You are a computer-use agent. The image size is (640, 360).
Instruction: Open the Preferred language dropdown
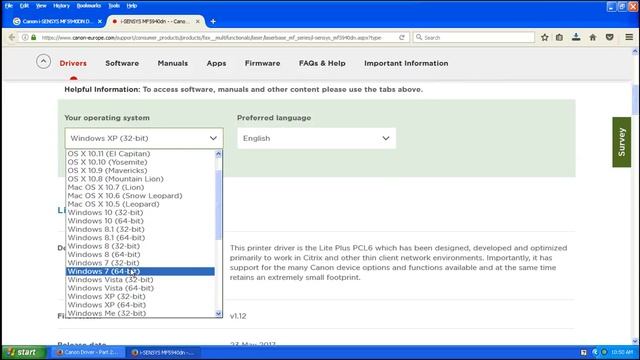point(316,138)
